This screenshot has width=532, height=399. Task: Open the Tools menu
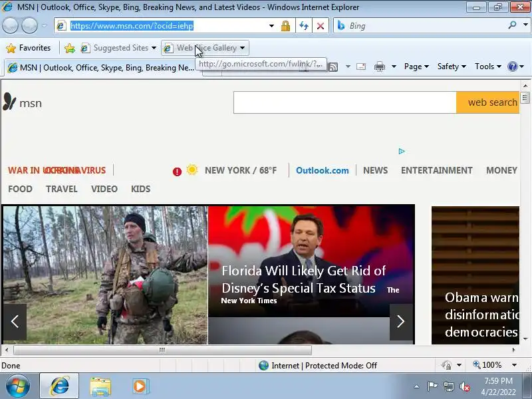coord(488,66)
